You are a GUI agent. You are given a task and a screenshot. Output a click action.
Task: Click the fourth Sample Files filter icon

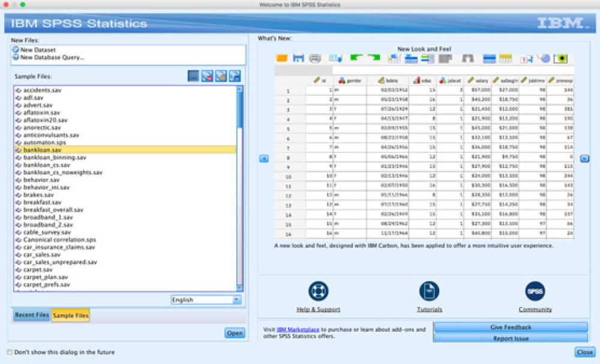(x=235, y=76)
